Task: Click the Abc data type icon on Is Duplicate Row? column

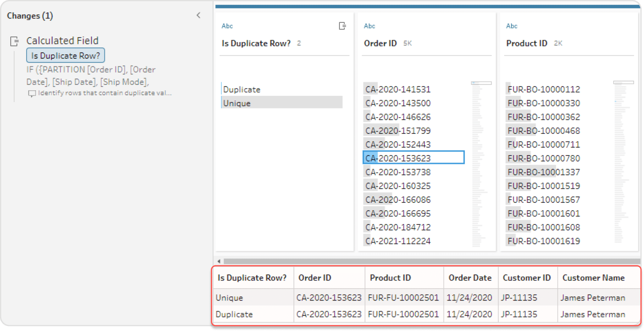Action: [x=227, y=26]
